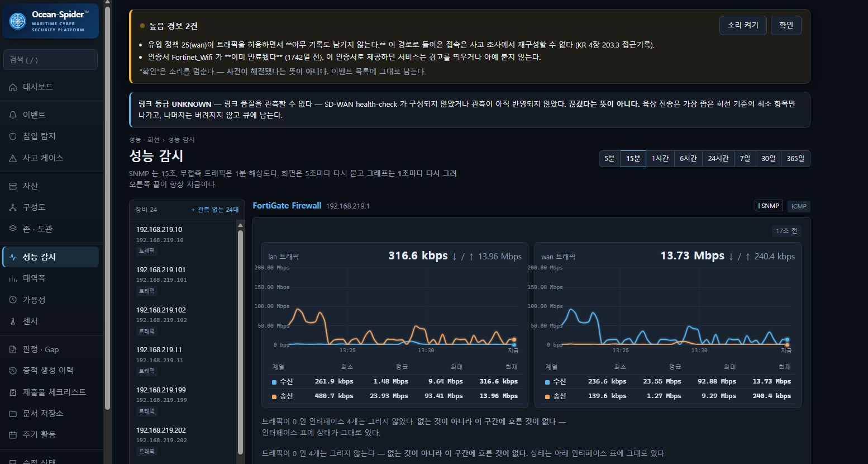
Task: Click the history icon for 증적 생성 이력
Action: click(x=13, y=371)
